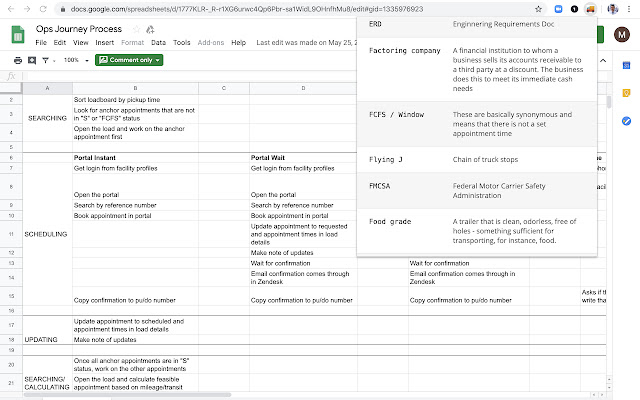Click the SCHEDULING cell
This screenshot has height=400, width=640.
(x=47, y=234)
